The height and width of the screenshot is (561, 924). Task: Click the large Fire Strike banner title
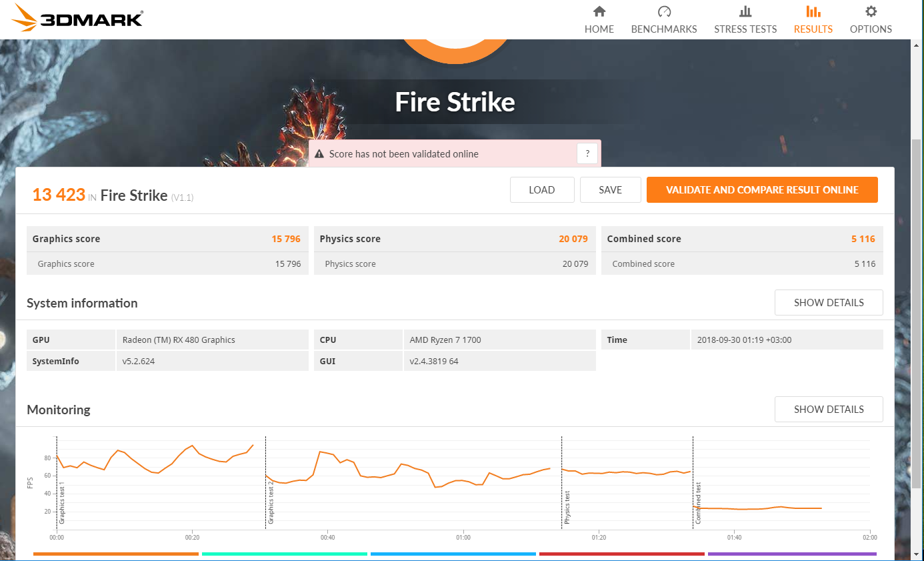click(455, 103)
